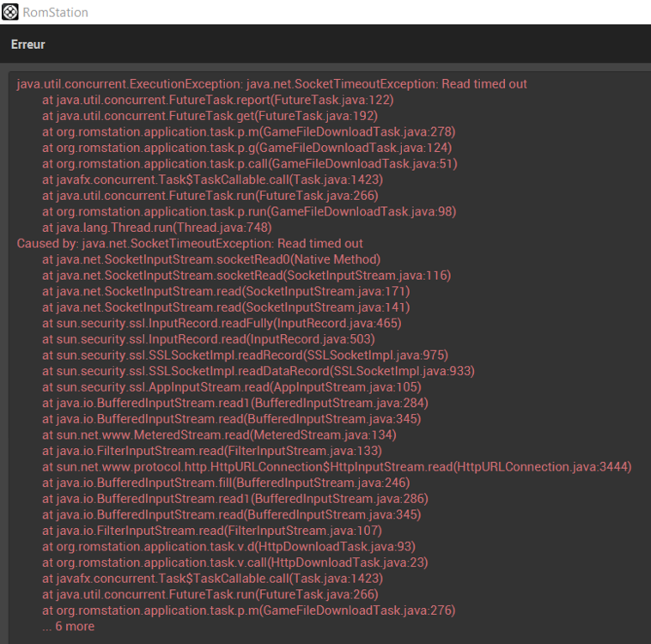Click the HttpDownloadTask.java:23 line

(235, 562)
